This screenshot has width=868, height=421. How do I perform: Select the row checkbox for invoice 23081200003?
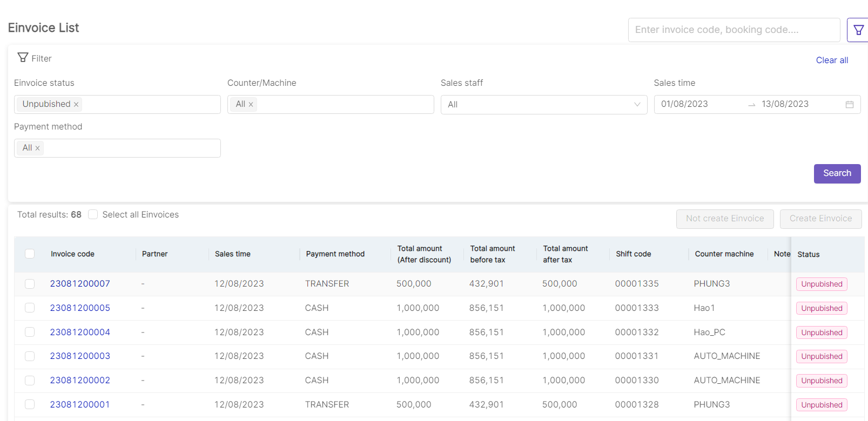point(30,356)
